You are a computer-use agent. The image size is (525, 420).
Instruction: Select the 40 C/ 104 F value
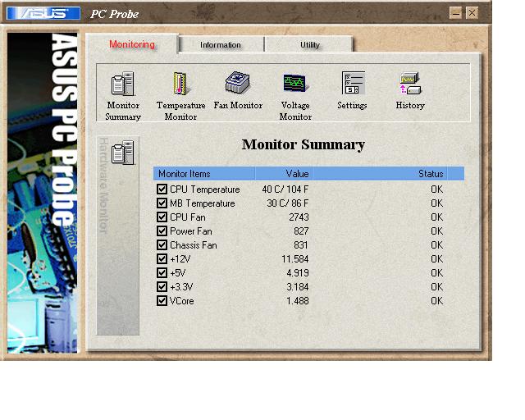pos(285,189)
